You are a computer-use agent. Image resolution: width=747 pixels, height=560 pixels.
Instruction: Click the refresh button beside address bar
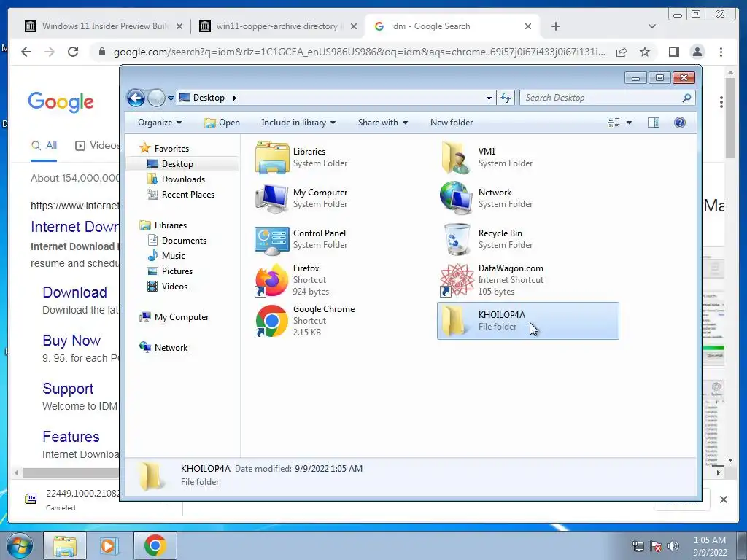506,98
